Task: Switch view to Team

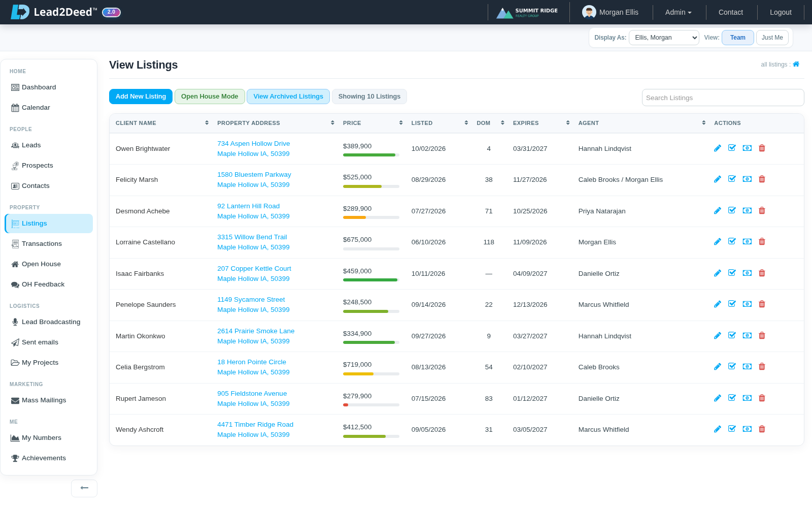Action: pos(738,38)
